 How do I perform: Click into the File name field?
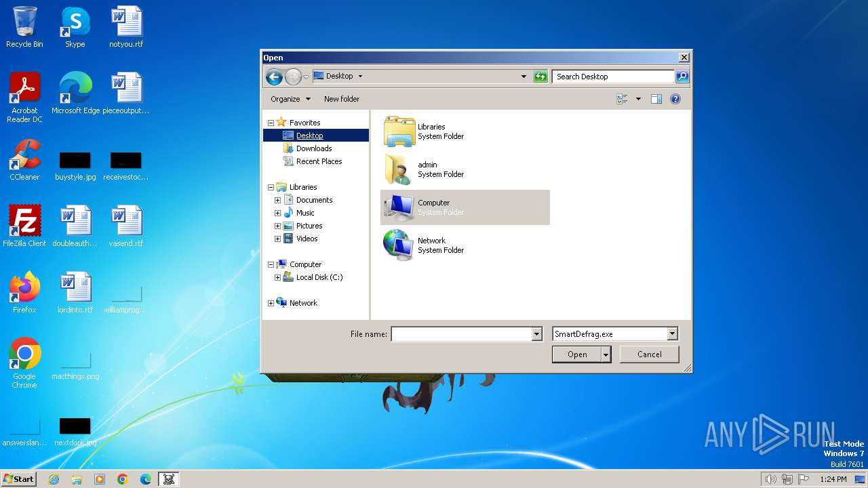tap(462, 334)
